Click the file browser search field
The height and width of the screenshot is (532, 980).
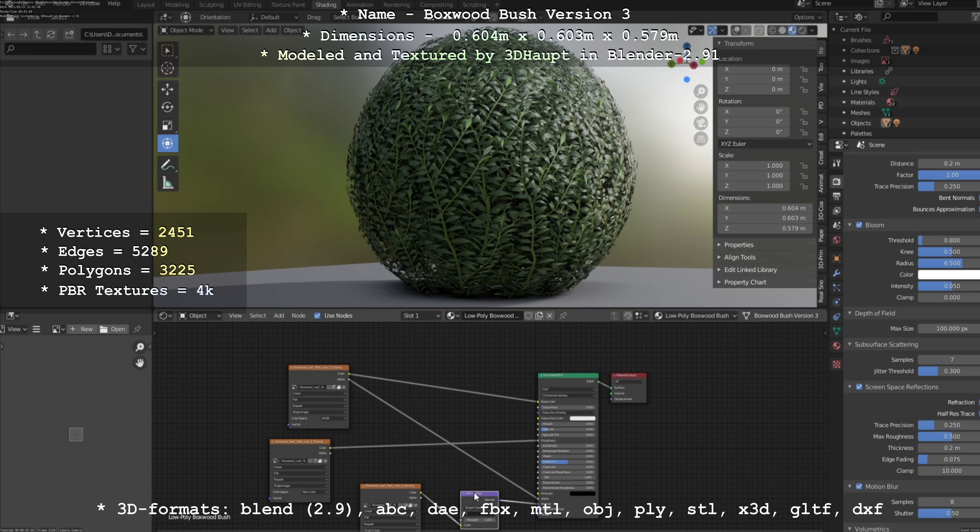pyautogui.click(x=50, y=49)
